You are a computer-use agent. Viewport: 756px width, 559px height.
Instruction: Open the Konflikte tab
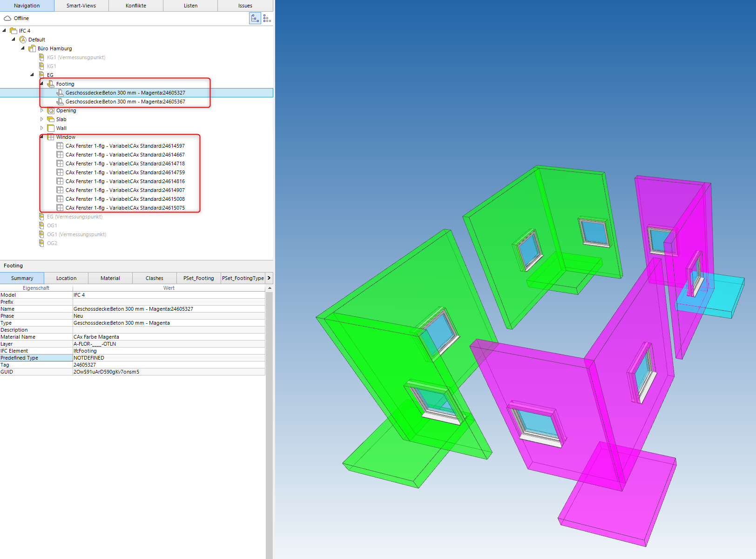[x=136, y=6]
